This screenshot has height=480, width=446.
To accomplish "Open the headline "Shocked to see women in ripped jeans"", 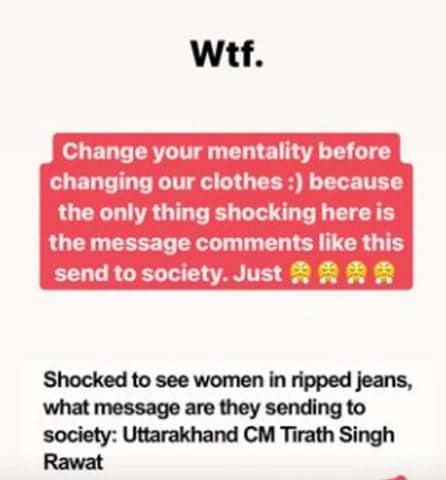I will [x=228, y=380].
